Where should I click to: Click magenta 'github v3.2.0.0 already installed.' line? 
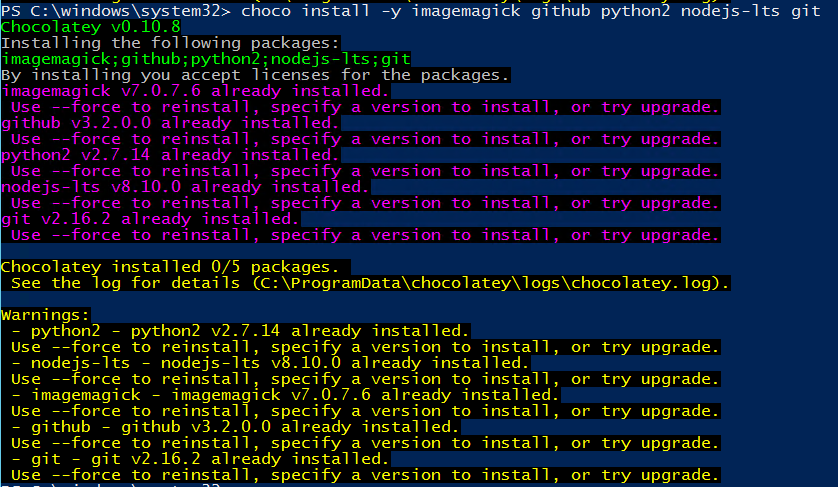tap(170, 123)
